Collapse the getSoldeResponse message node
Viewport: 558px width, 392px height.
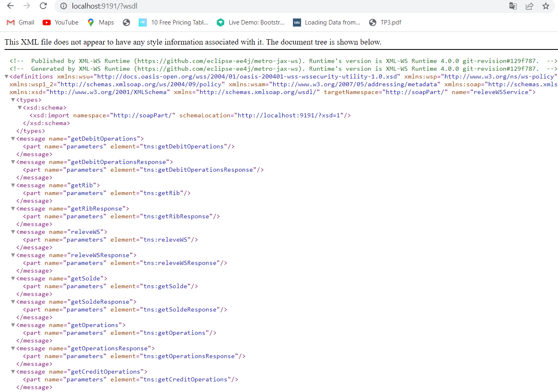(x=13, y=302)
